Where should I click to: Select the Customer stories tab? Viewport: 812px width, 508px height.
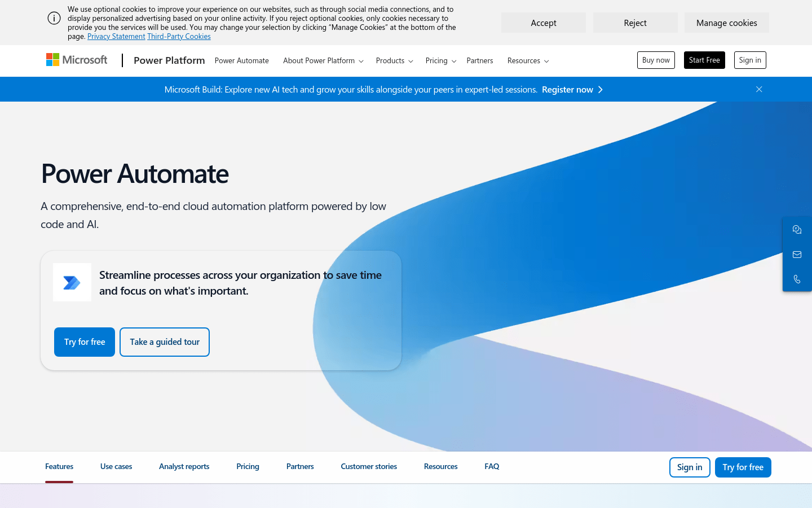pyautogui.click(x=369, y=466)
